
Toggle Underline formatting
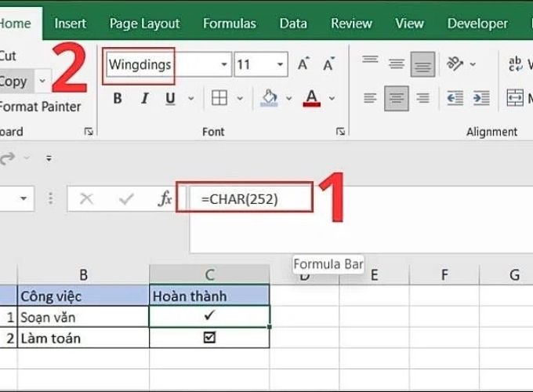point(170,99)
